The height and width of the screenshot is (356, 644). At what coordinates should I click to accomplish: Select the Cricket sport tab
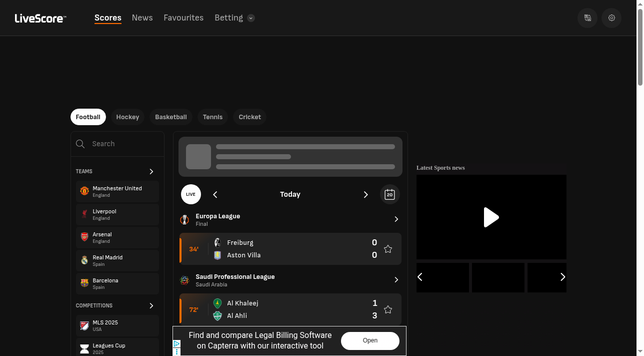tap(250, 117)
